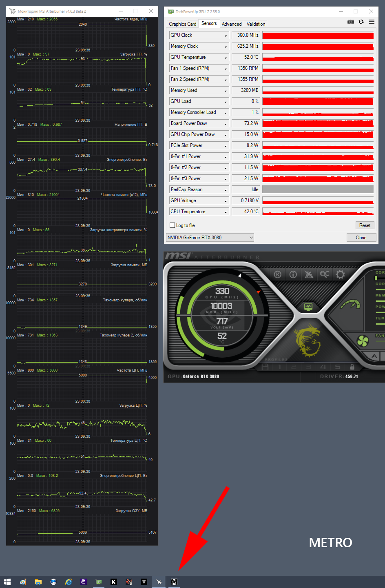Click GPU Load red history graph
Image resolution: width=385 pixels, height=588 pixels.
pos(318,101)
